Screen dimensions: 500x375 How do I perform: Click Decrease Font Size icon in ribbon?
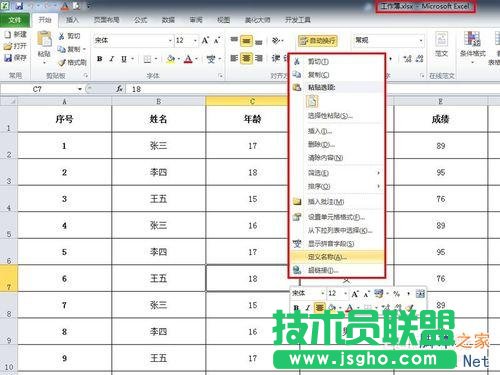[x=217, y=40]
